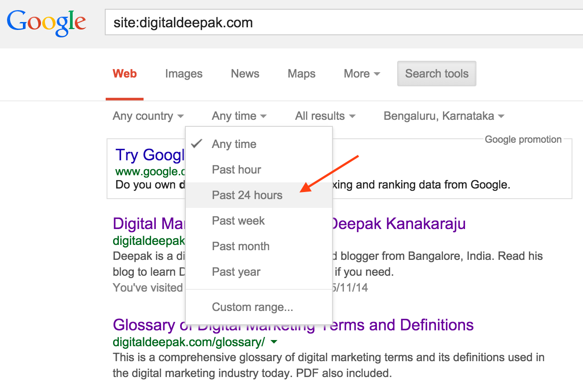Switch to the News tab
This screenshot has width=583, height=392.
(x=245, y=74)
